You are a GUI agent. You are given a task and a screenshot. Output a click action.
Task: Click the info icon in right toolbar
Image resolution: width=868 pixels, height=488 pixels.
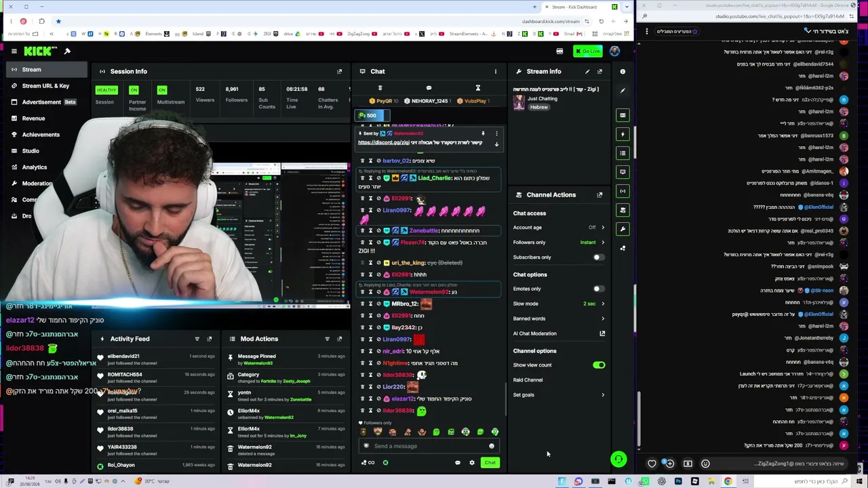623,71
